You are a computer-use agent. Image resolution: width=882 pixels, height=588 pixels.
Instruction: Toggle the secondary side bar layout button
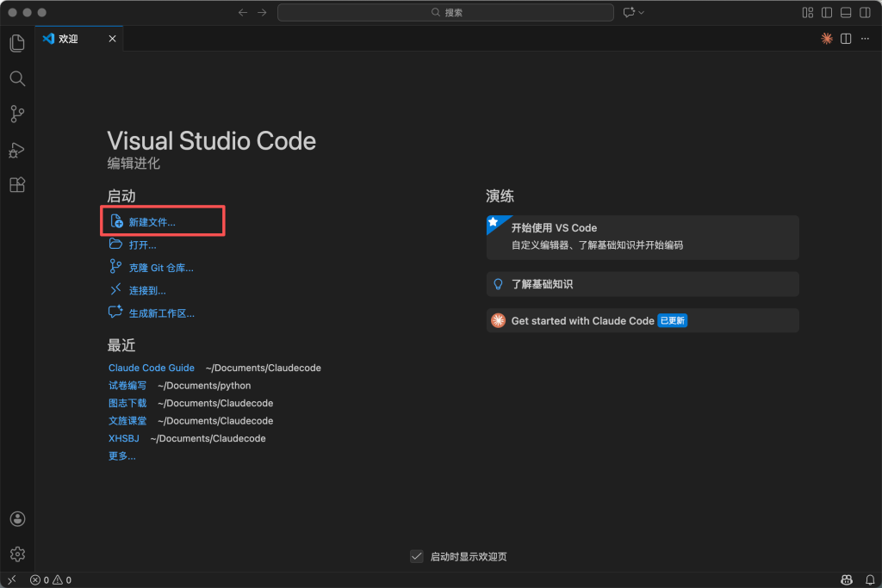865,13
